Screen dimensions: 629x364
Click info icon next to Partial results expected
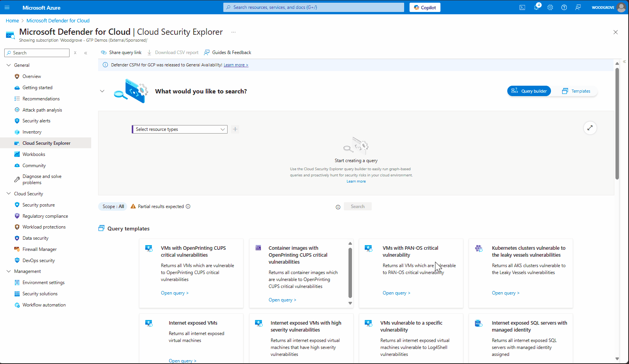tap(188, 207)
